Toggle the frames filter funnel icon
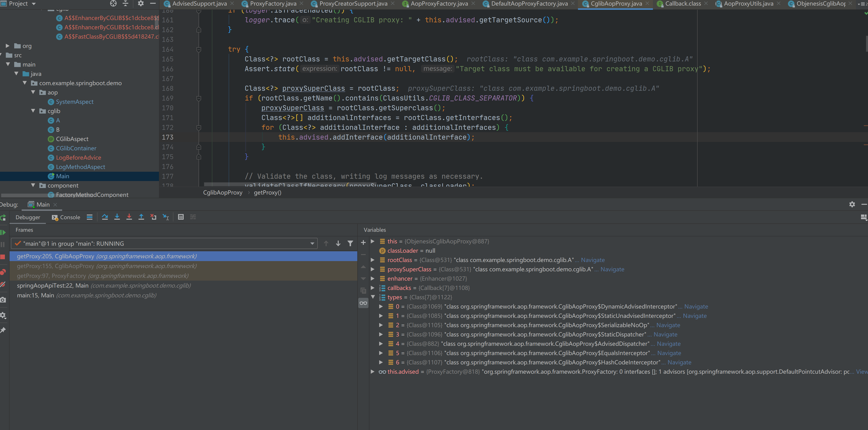This screenshot has width=868, height=430. [350, 243]
